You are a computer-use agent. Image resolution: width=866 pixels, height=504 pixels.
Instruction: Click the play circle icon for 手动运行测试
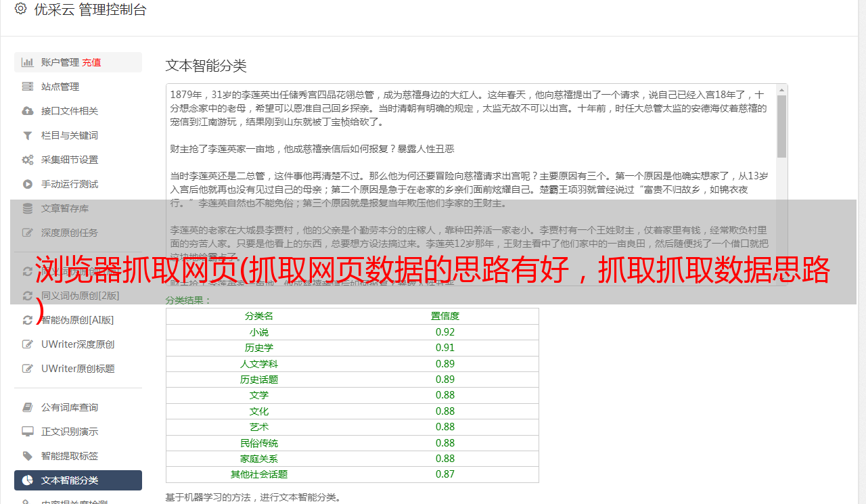(x=28, y=184)
